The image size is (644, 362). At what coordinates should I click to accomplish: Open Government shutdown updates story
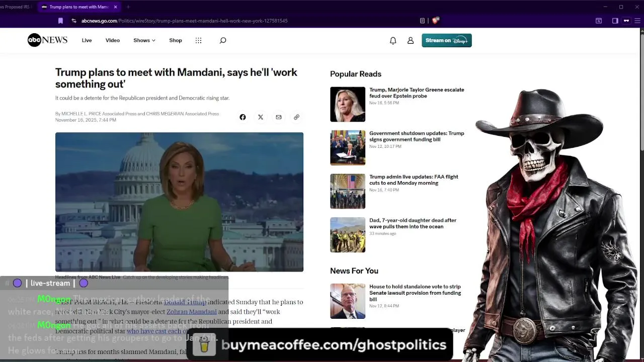(x=417, y=136)
